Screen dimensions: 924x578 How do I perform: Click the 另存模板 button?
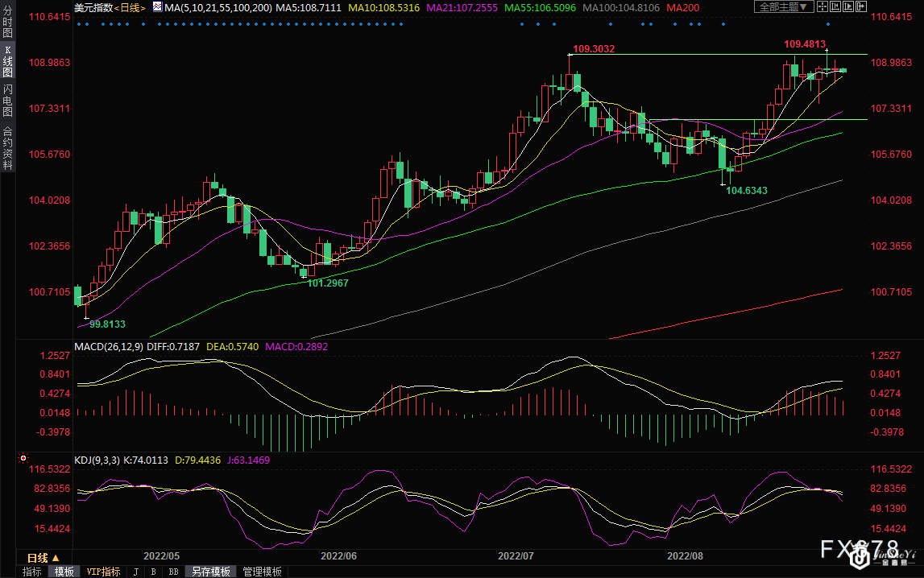[212, 572]
